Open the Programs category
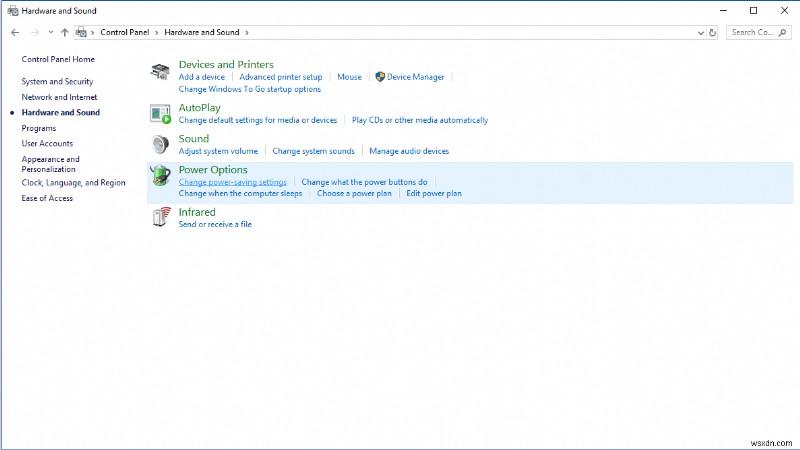800x450 pixels. tap(39, 128)
